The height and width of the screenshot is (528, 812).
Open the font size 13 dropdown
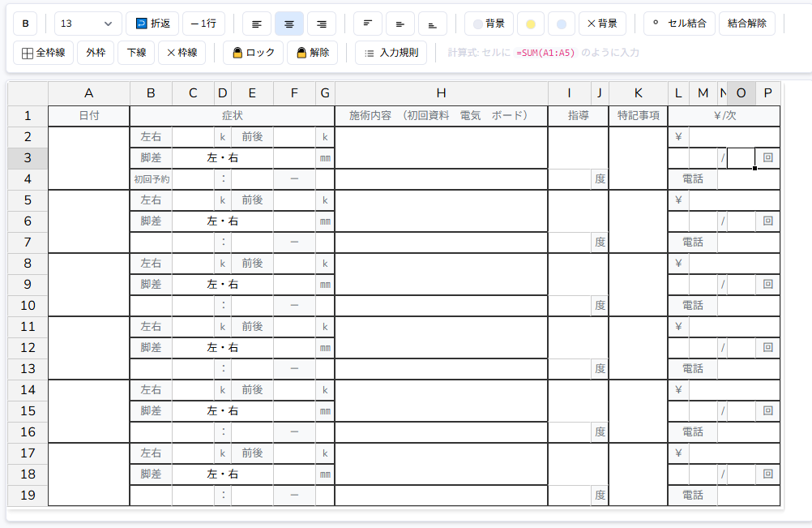coord(88,24)
